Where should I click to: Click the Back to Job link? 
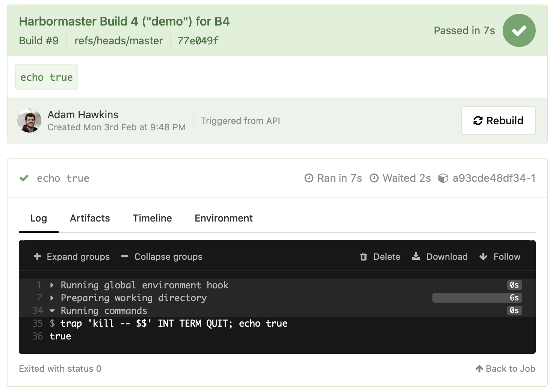pos(505,368)
